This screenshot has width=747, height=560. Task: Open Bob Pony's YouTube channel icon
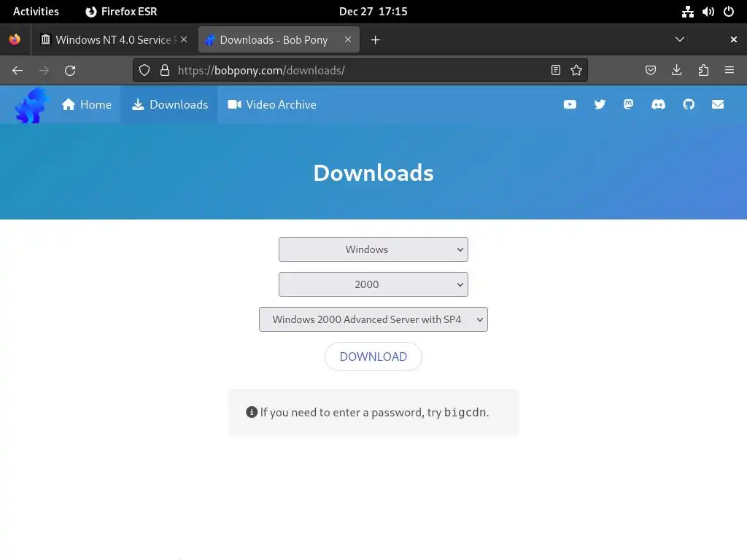click(570, 104)
